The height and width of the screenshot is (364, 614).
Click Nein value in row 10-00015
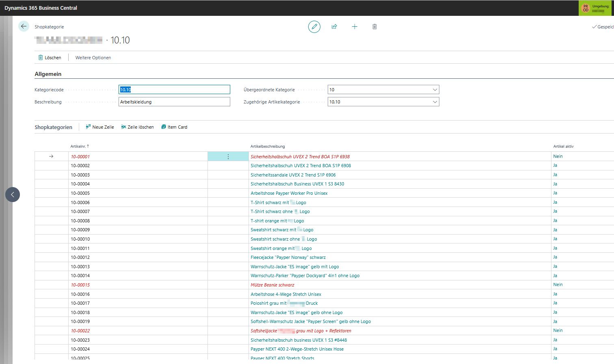coord(558,284)
